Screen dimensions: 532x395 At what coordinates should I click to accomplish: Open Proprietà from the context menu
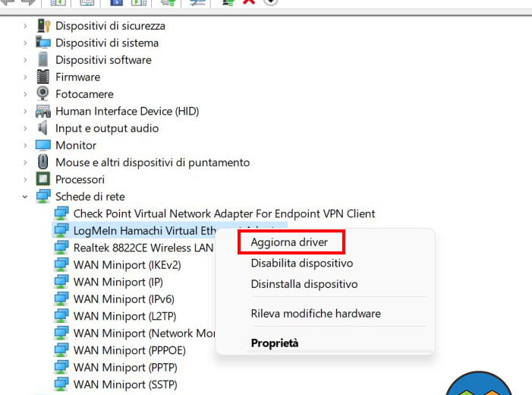pos(275,343)
